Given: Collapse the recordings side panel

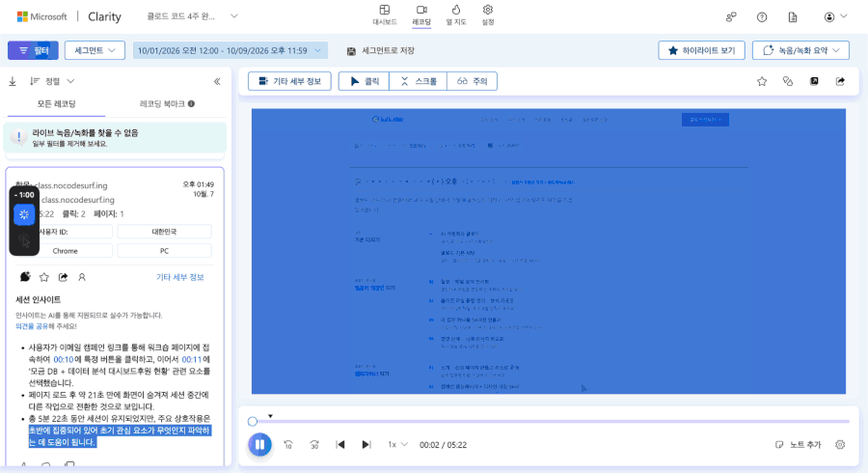Looking at the screenshot, I should 217,81.
